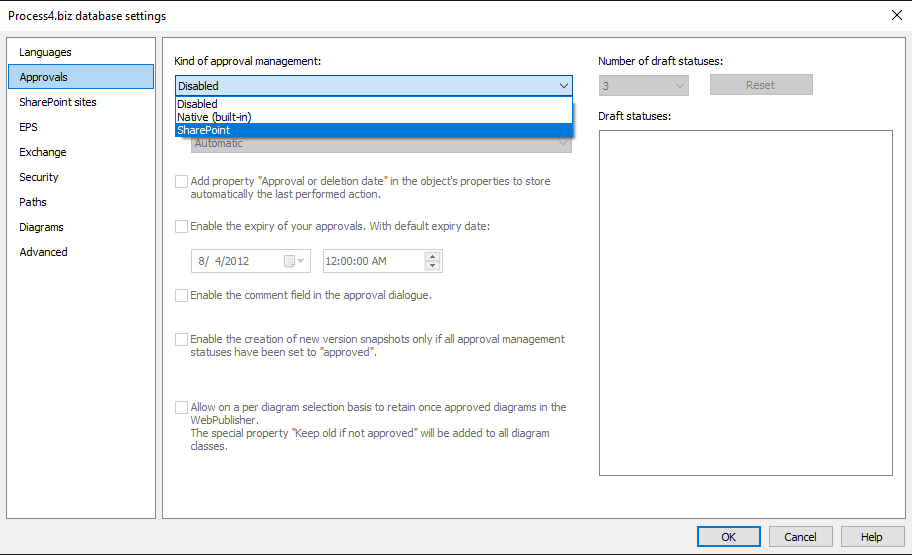This screenshot has width=912, height=555.
Task: Open the calendar picker for expiry date
Action: 294,261
